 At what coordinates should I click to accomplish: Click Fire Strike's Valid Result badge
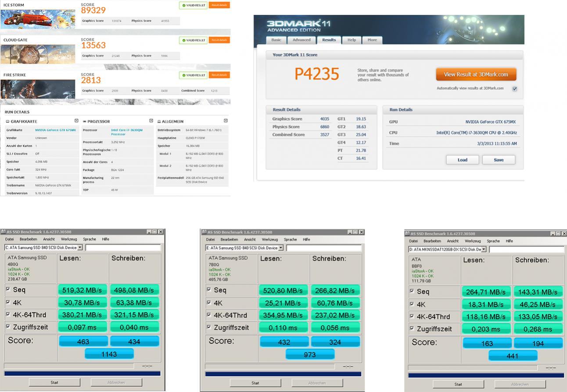[193, 75]
